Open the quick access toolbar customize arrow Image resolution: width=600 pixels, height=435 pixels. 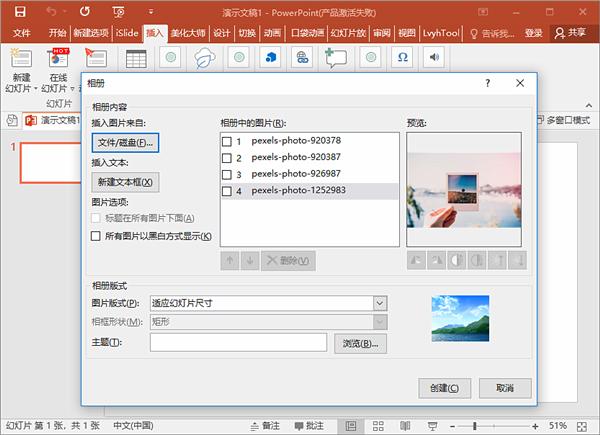coord(151,12)
